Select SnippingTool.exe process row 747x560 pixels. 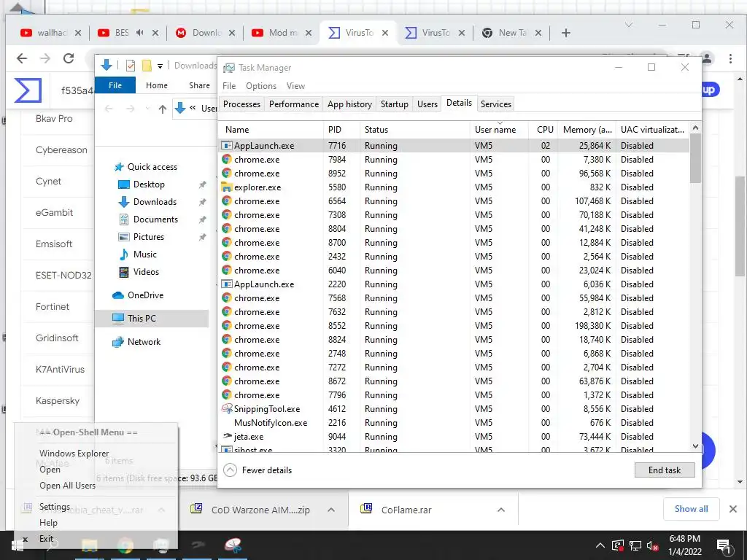(454, 408)
